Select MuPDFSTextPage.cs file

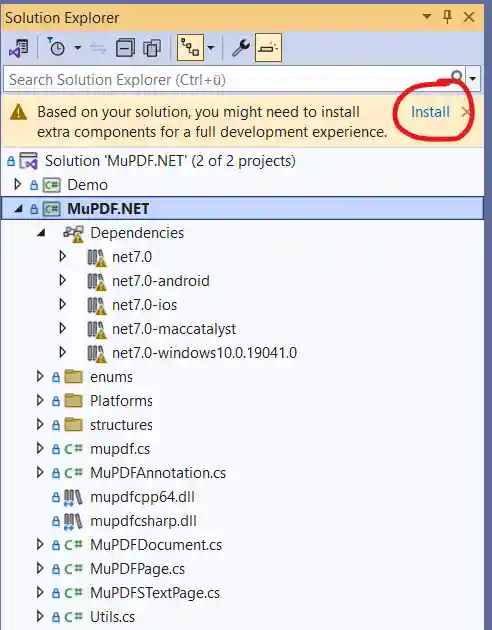[155, 593]
